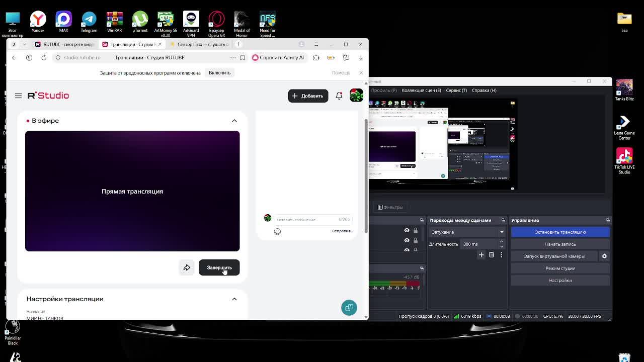Image resolution: width=644 pixels, height=362 pixels.
Task: Open the WinRAR desktop shortcut
Action: [x=115, y=23]
